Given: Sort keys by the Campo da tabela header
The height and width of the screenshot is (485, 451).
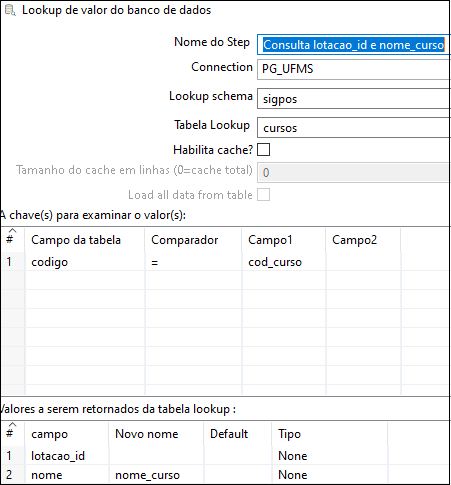Looking at the screenshot, I should point(85,240).
